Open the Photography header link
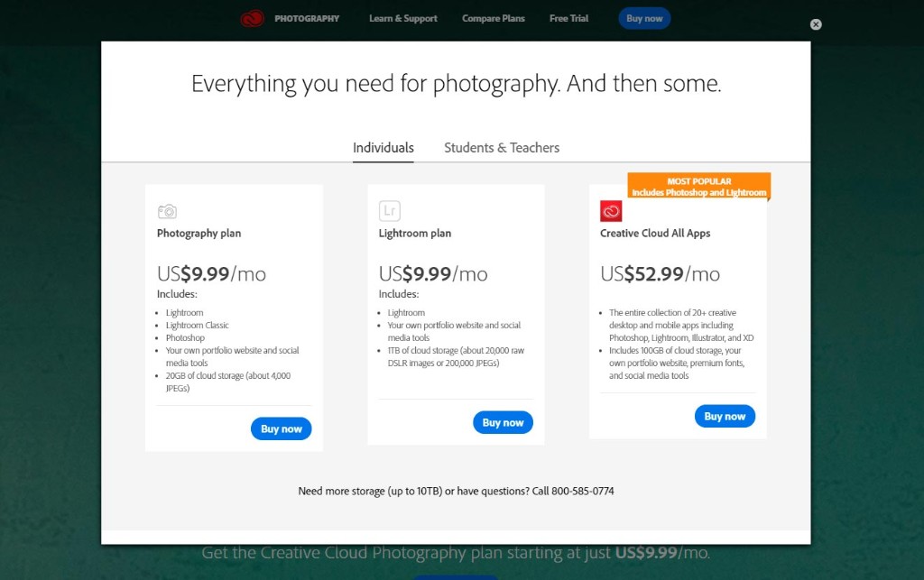The image size is (924, 580). click(307, 19)
